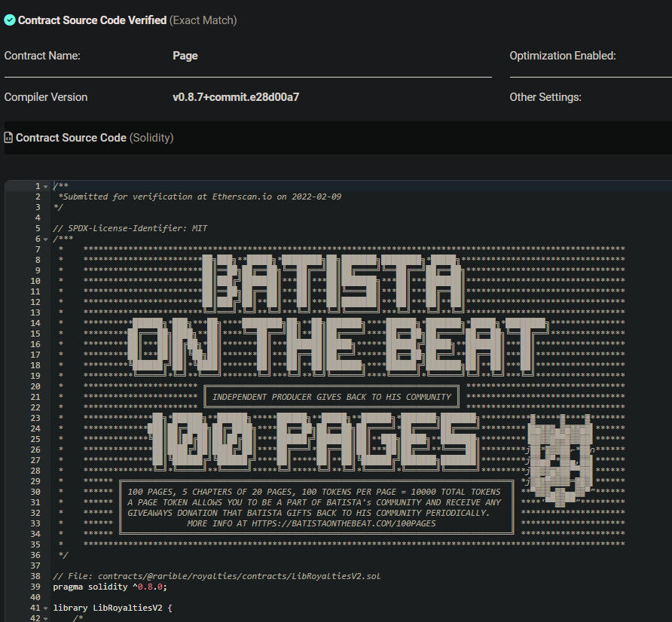The width and height of the screenshot is (672, 622).
Task: Click the 'File: contracts/@rarible/royalties' comment line
Action: tap(216, 576)
